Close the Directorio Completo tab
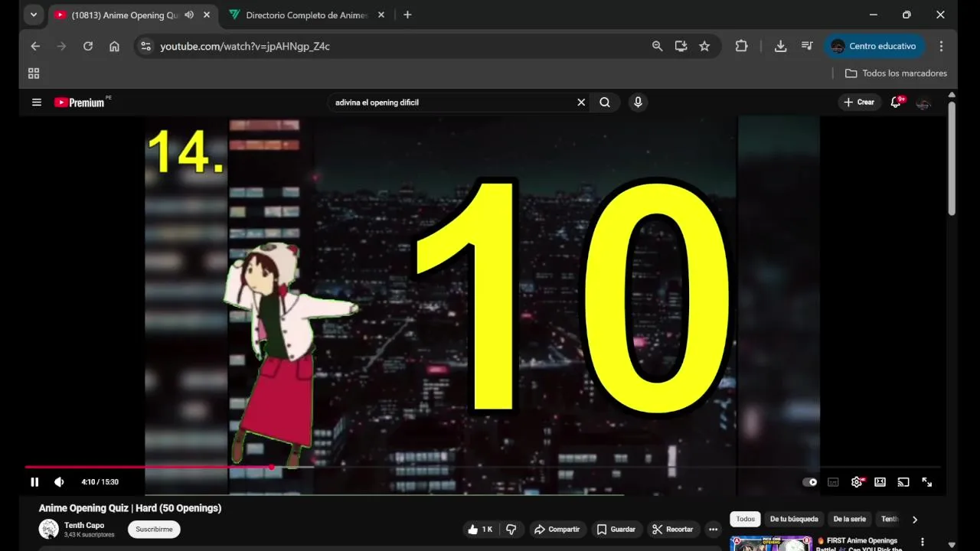The height and width of the screenshot is (551, 980). point(381,15)
